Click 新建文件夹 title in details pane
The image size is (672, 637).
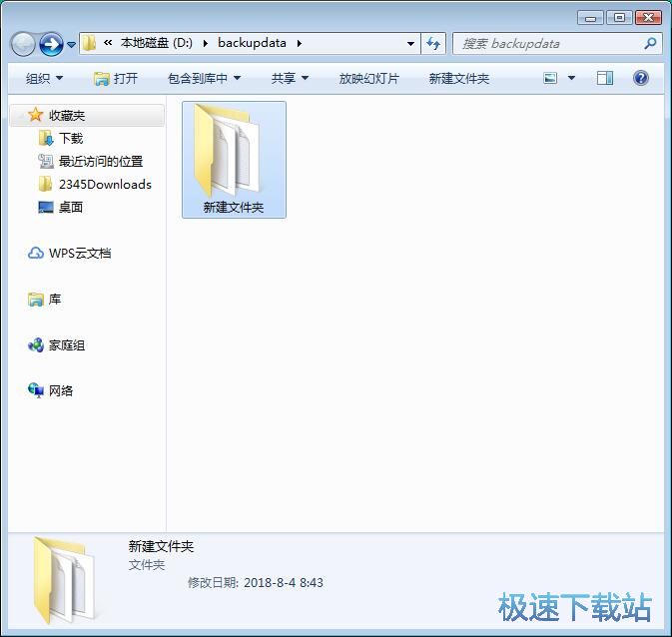point(161,546)
